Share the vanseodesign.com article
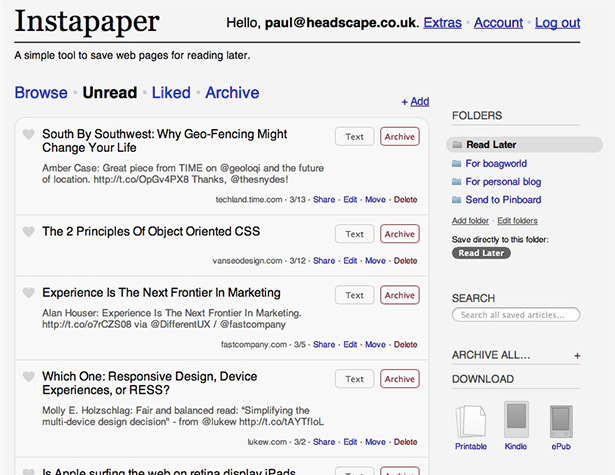The image size is (615, 475). click(x=324, y=261)
